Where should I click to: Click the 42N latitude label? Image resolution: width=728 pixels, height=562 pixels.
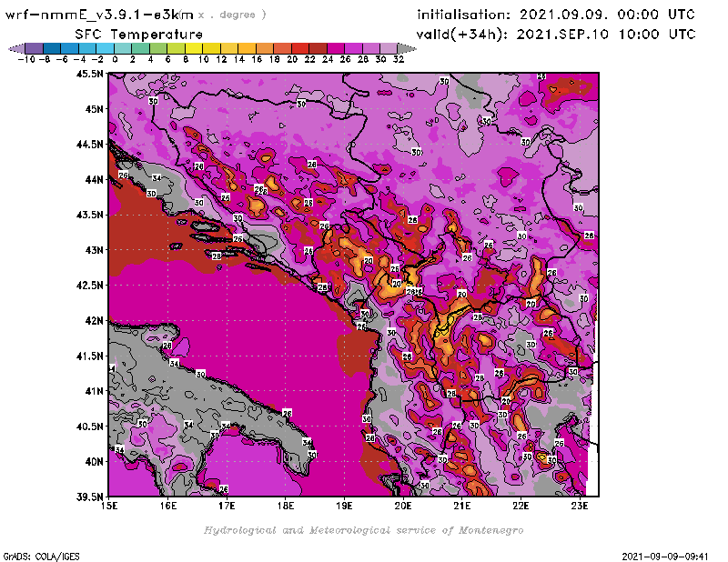94,320
